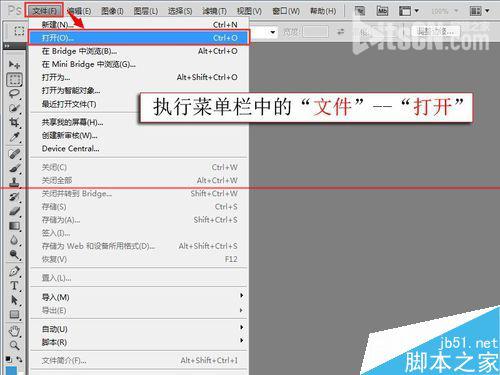Expand the Export (导出) submenu arrow
The height and width of the screenshot is (375, 500).
point(242,310)
